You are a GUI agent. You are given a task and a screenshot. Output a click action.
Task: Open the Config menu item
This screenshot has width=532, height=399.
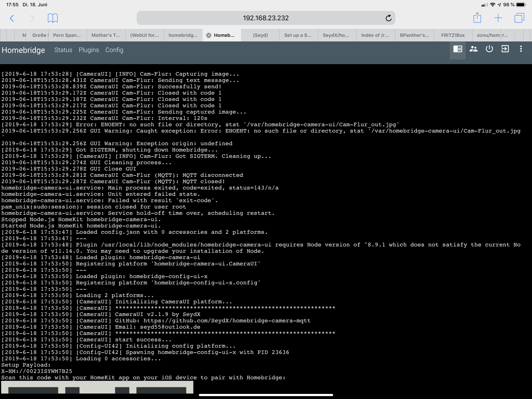(x=114, y=50)
